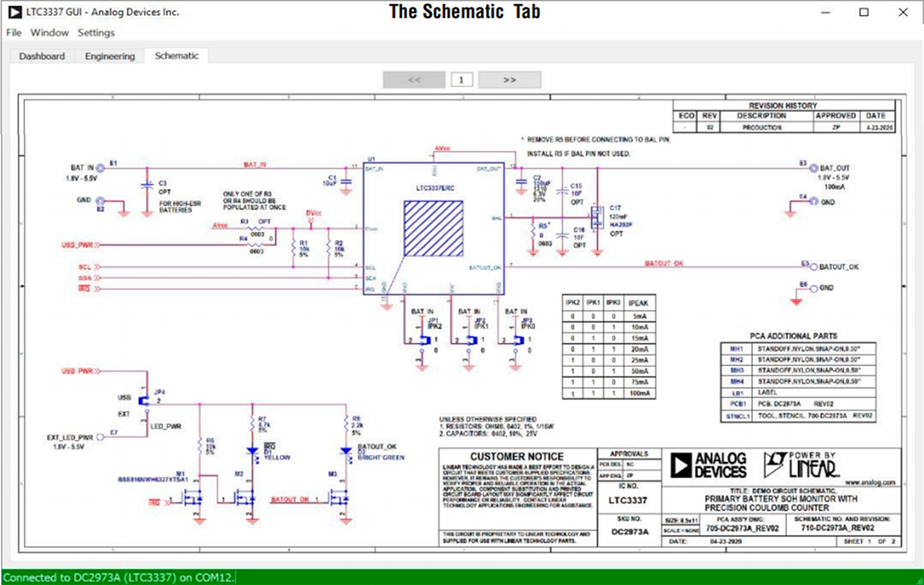Open the Settings menu
The width and height of the screenshot is (924, 585).
pyautogui.click(x=96, y=32)
